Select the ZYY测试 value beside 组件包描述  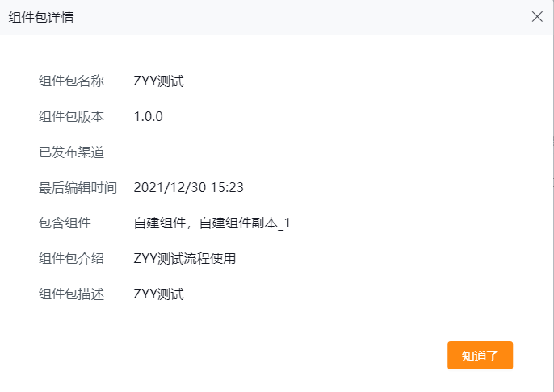[159, 294]
